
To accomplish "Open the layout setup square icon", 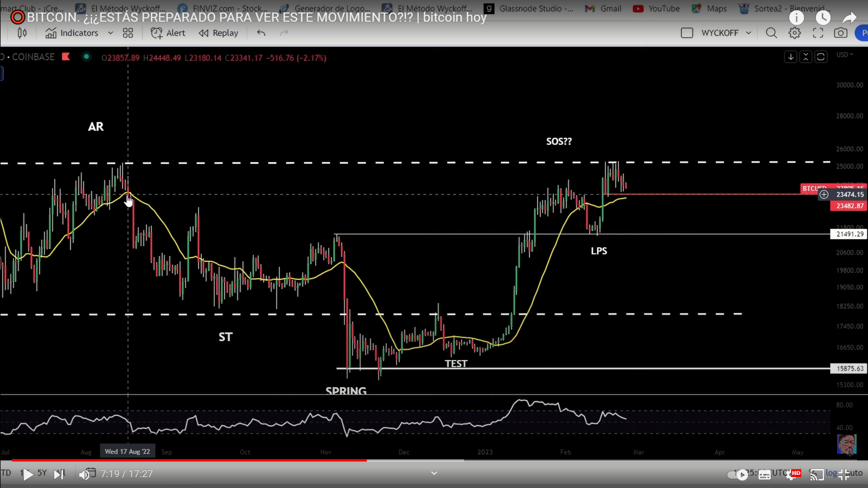I will click(x=687, y=33).
